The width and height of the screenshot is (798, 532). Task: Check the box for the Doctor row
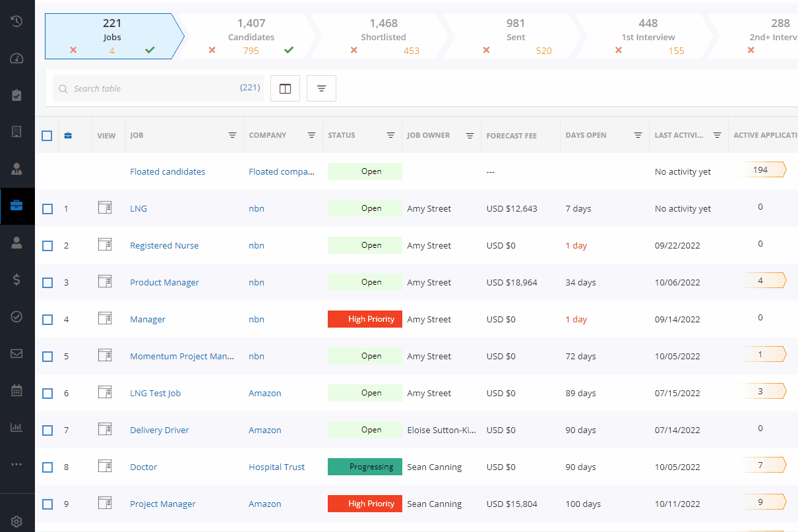(47, 467)
